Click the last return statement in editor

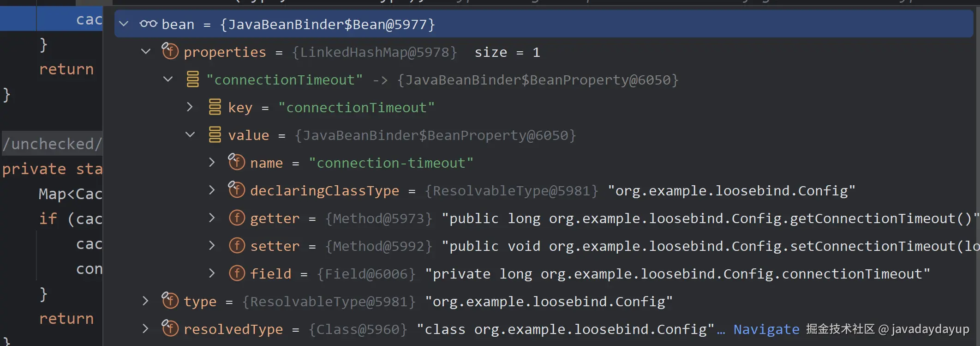point(66,319)
